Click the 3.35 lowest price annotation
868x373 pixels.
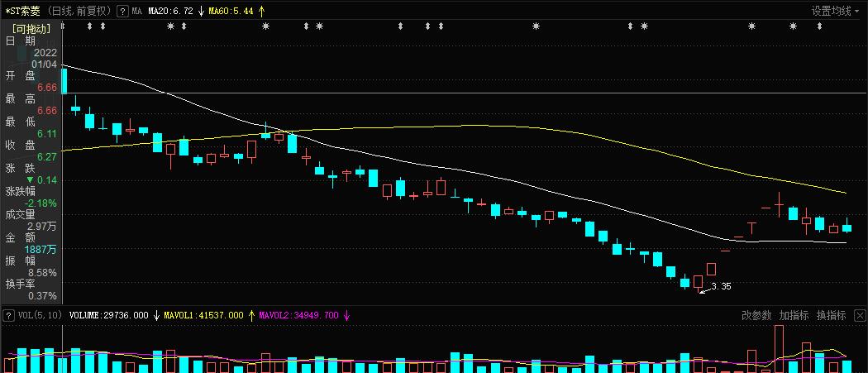pos(722,286)
